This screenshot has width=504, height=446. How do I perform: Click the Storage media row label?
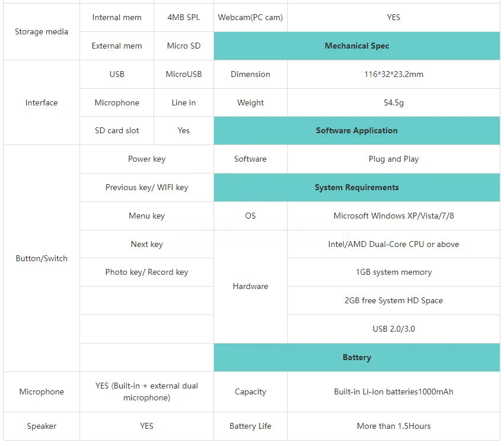pos(42,31)
